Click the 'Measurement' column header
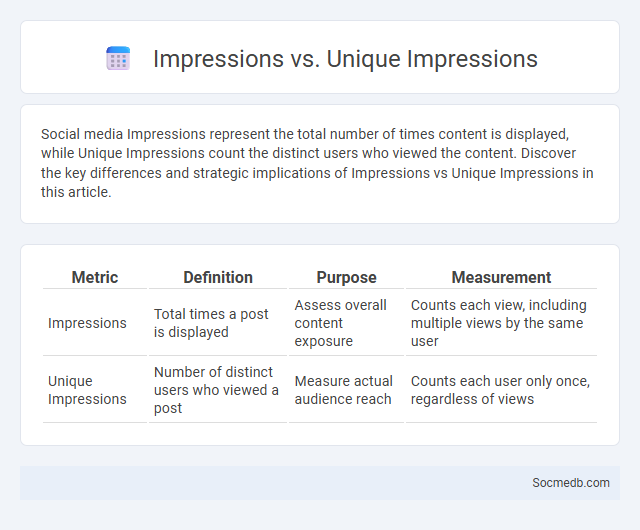640x530 pixels. [501, 278]
